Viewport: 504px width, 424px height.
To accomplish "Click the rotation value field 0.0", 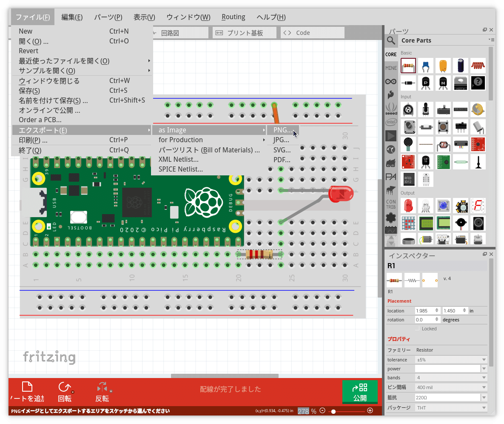I will point(427,319).
